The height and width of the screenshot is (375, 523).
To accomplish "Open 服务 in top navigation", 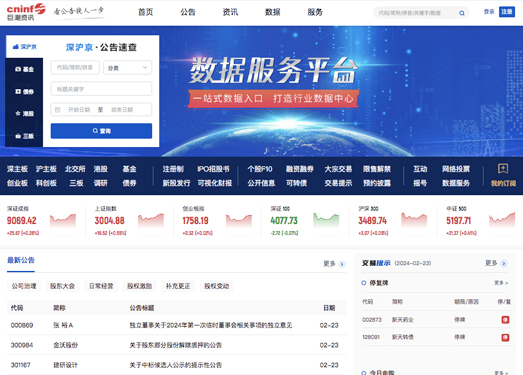I will click(x=315, y=12).
